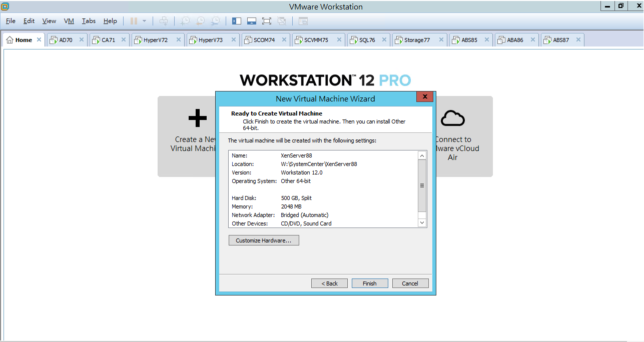
Task: Select the XenServer88 name value
Action: [296, 155]
